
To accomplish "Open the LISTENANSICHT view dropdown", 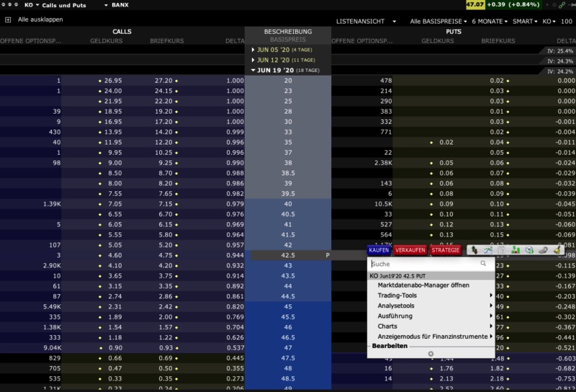I will (x=365, y=22).
